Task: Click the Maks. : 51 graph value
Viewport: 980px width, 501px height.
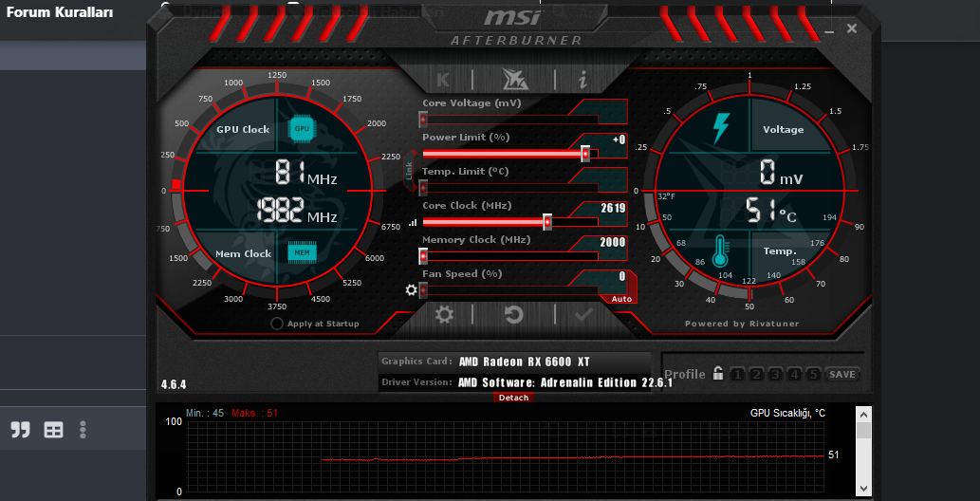Action: pos(254,414)
